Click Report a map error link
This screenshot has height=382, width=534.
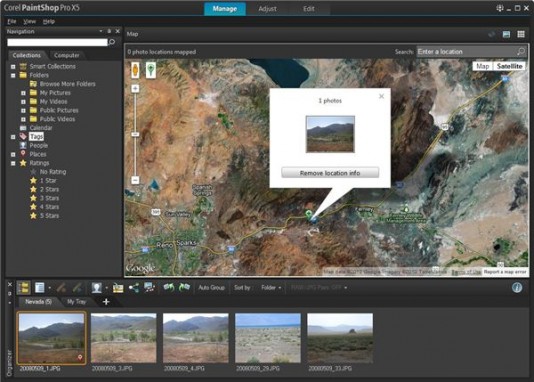coord(505,272)
